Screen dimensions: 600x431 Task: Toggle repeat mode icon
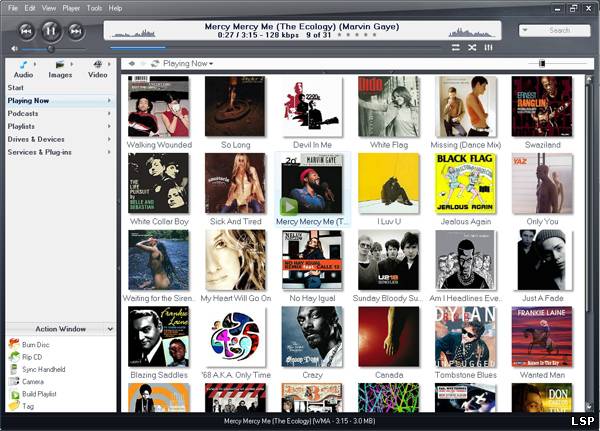(x=455, y=47)
